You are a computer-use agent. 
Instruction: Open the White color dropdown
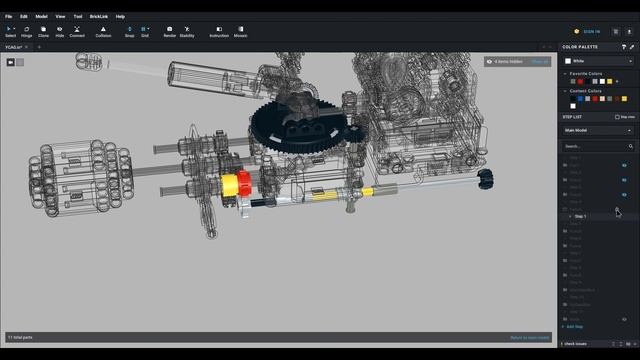tap(598, 61)
